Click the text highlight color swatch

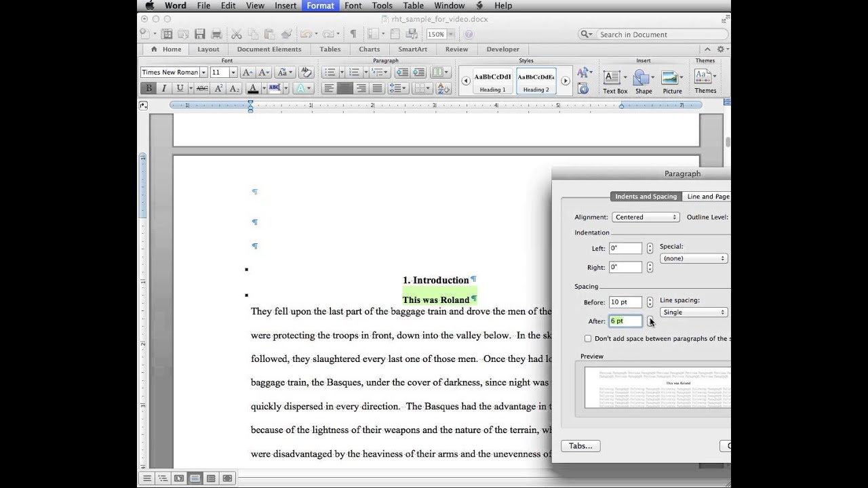[275, 88]
